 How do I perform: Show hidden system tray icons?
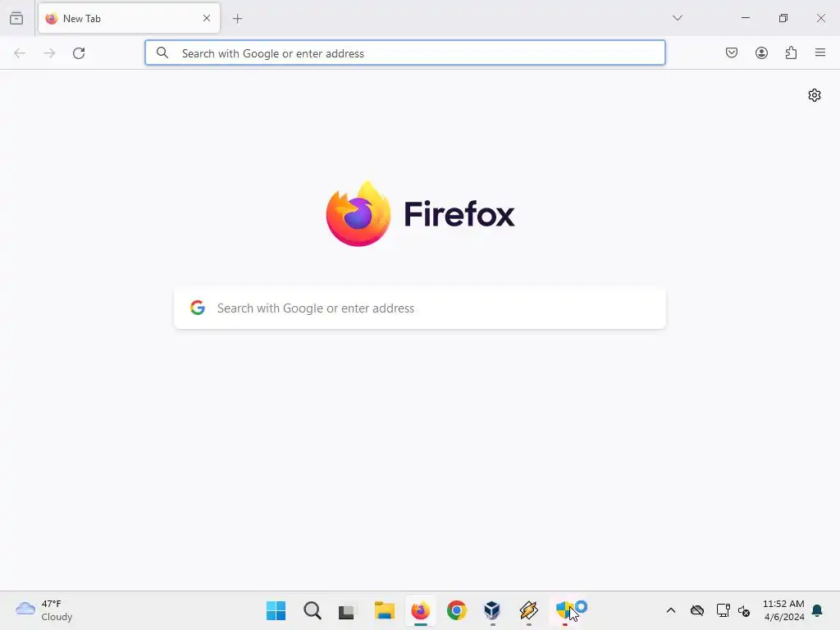[671, 610]
